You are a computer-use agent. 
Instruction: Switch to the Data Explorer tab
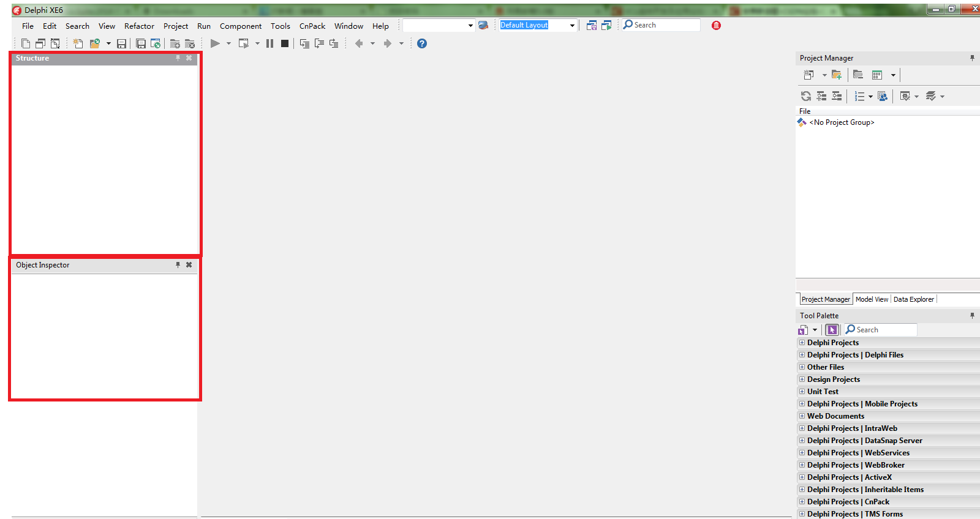[x=914, y=299]
